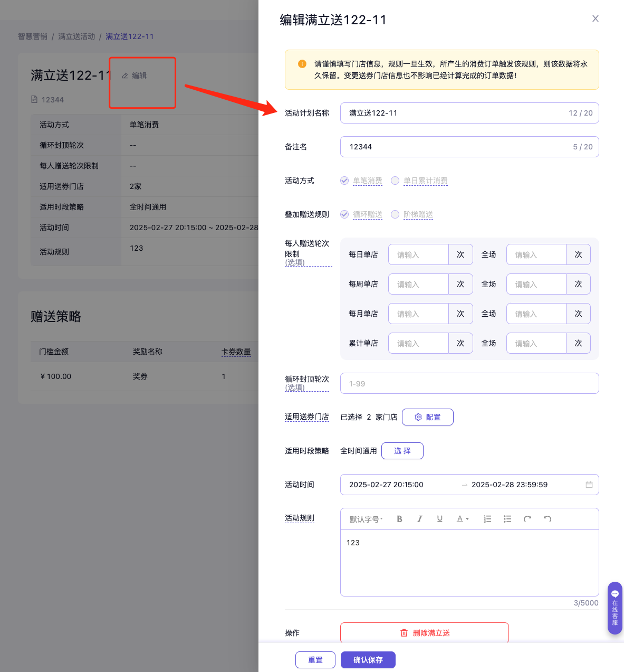624x672 pixels.
Task: Insert a numbered list in the editor
Action: 487,519
